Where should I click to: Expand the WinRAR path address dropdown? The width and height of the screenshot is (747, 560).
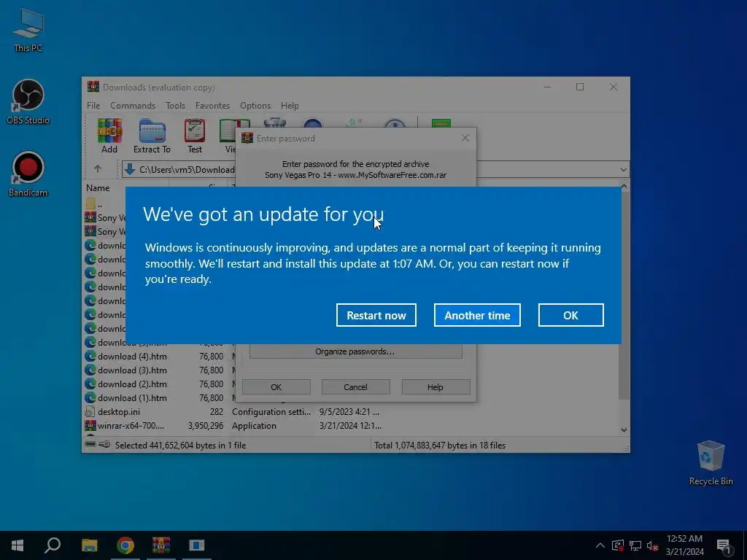tap(623, 169)
